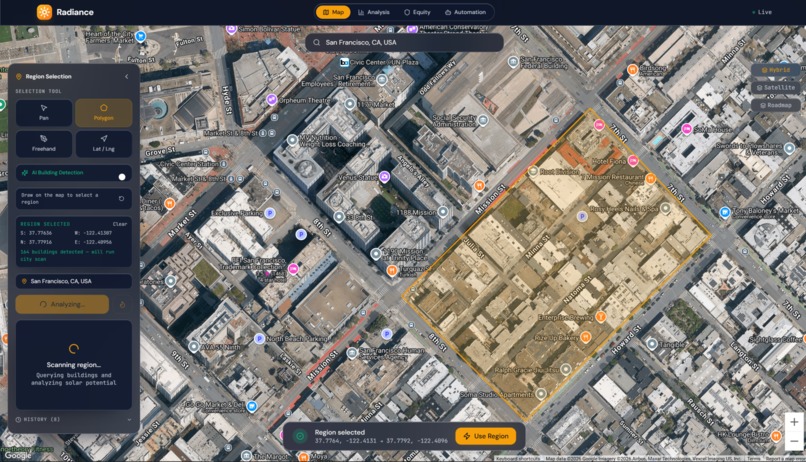
Task: Expand the History section chevron
Action: click(129, 419)
